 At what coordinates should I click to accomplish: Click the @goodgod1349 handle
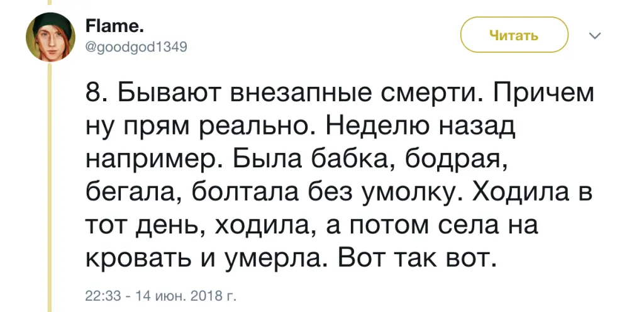(x=135, y=45)
